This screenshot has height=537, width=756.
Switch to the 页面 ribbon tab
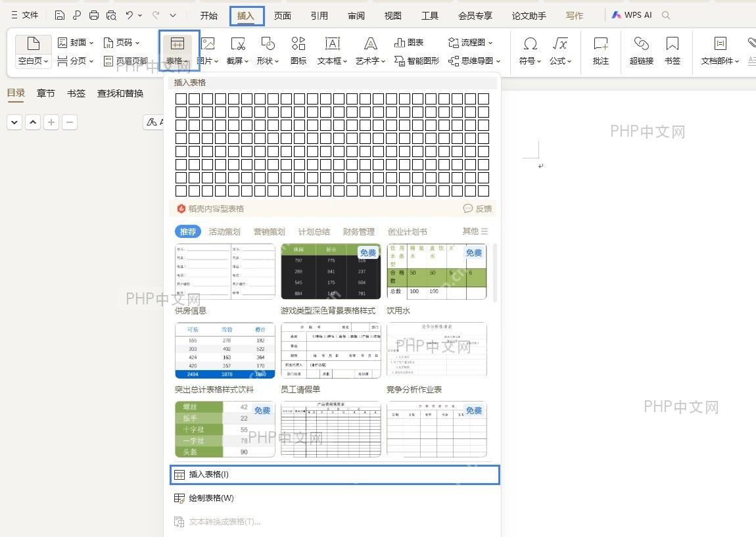[283, 15]
